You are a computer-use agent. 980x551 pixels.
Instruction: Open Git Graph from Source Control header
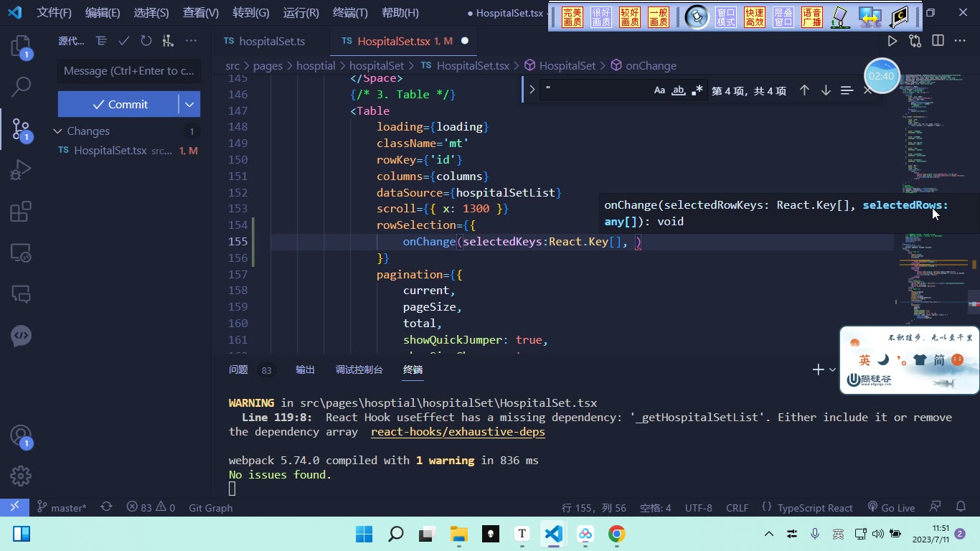tap(168, 41)
